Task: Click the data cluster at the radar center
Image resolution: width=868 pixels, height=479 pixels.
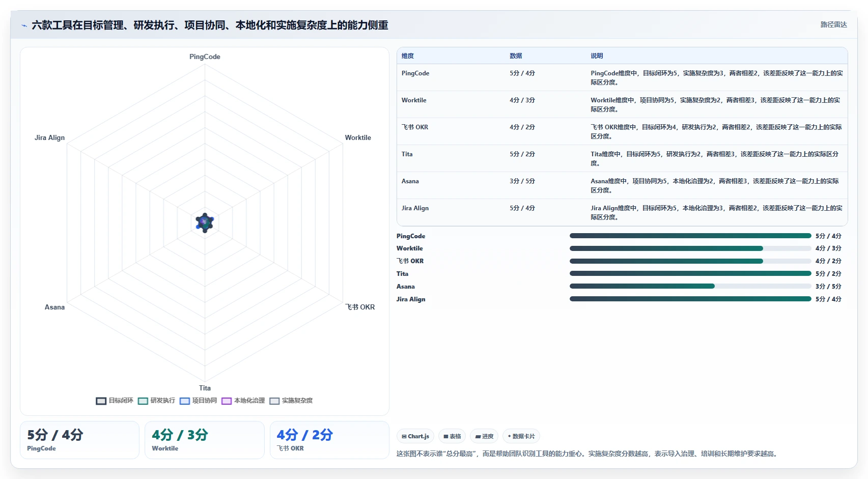Action: click(205, 222)
